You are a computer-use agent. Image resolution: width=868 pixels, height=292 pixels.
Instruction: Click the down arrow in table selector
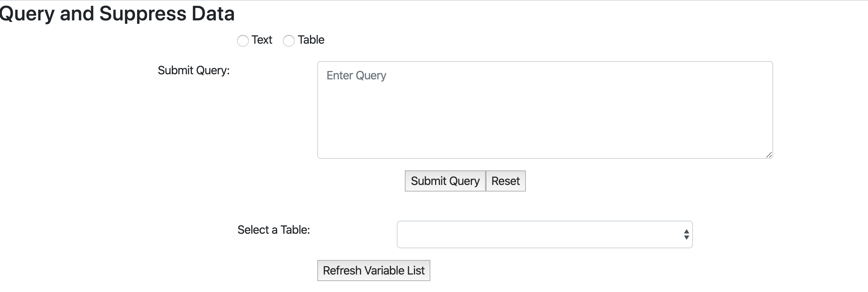click(x=686, y=238)
